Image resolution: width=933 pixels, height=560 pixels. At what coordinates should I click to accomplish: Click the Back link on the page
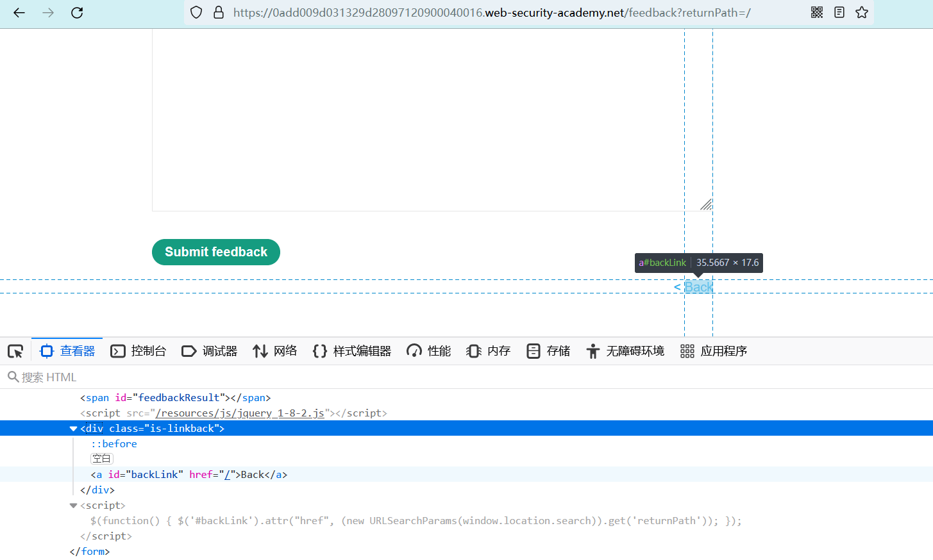(x=698, y=287)
